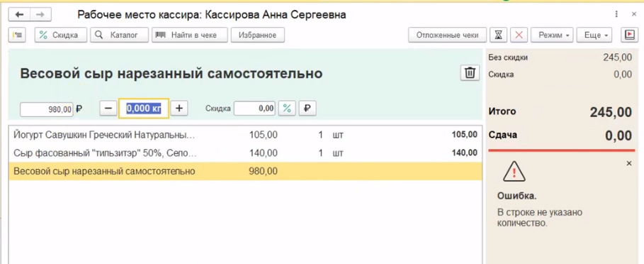The height and width of the screenshot is (264, 644).
Task: Delete item with the trash bin icon
Action: 470,73
